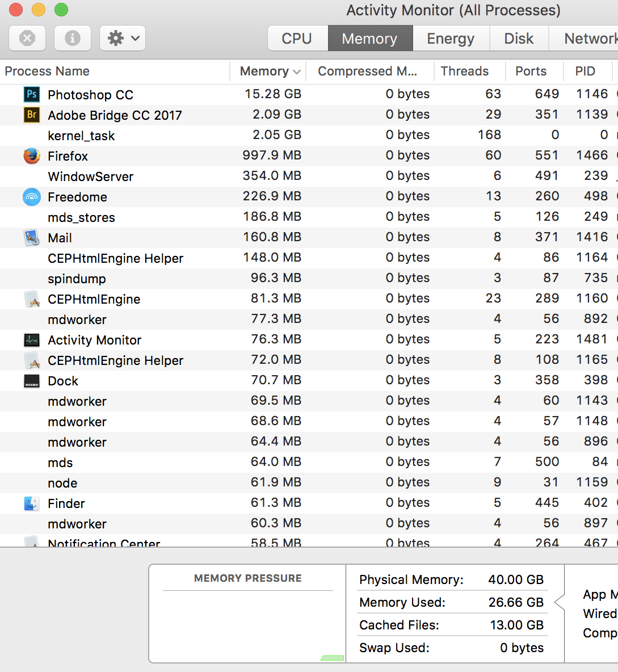
Task: Select the Memory tab
Action: pos(370,38)
